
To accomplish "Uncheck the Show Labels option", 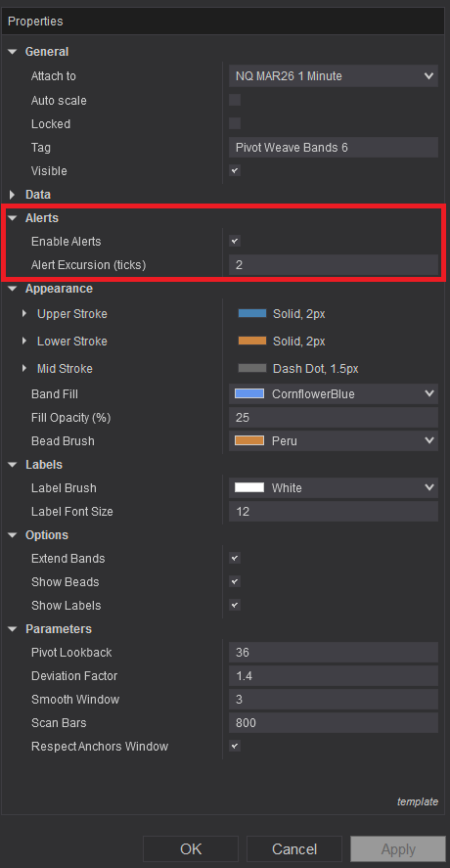I will (x=235, y=605).
